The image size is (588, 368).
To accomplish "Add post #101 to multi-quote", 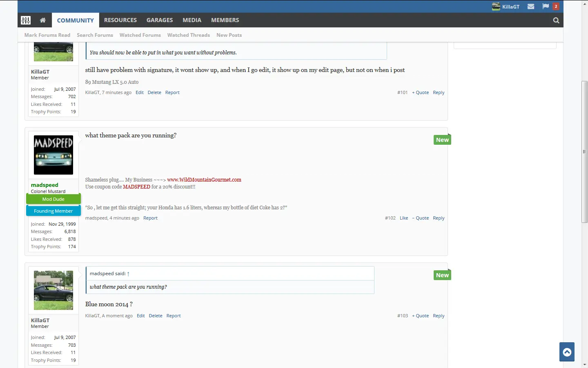I will 420,92.
